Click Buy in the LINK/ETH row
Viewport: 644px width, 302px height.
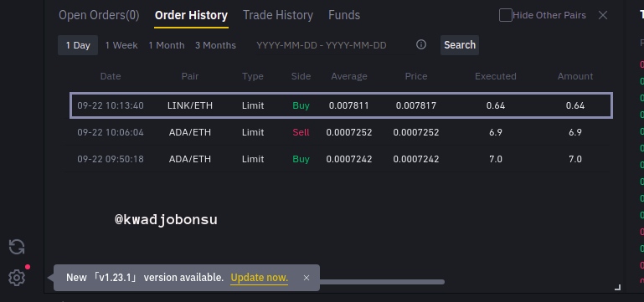point(301,105)
